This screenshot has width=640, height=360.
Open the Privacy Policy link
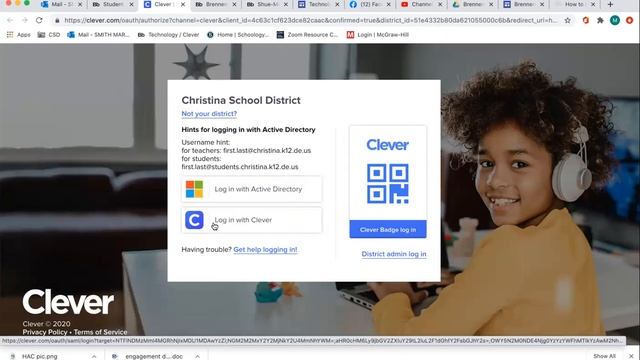click(45, 332)
